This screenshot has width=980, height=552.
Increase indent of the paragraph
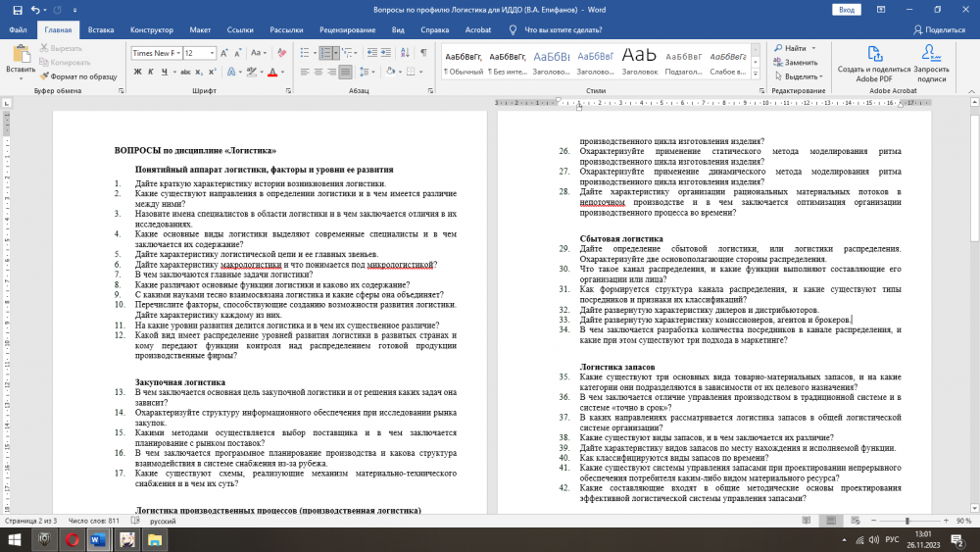click(388, 53)
